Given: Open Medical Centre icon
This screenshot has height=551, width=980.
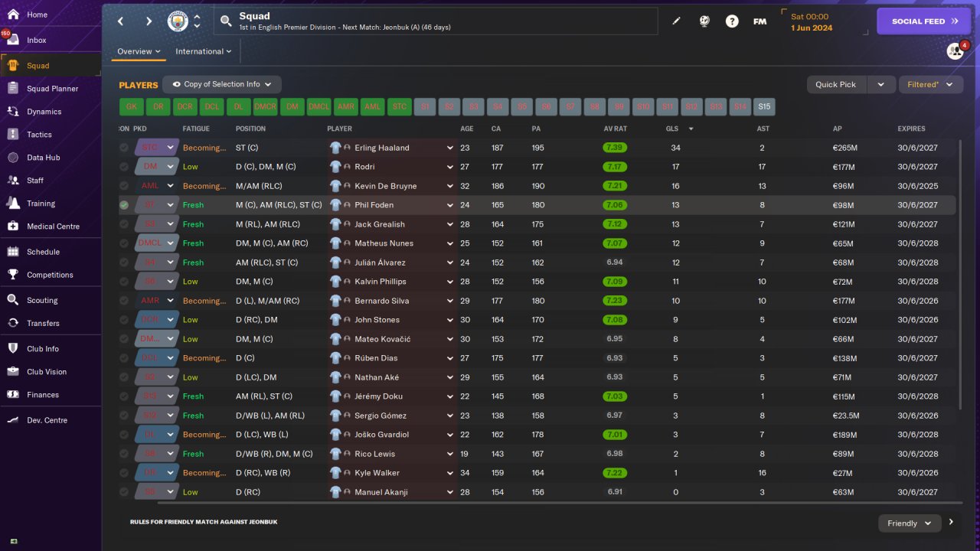Looking at the screenshot, I should pos(13,227).
